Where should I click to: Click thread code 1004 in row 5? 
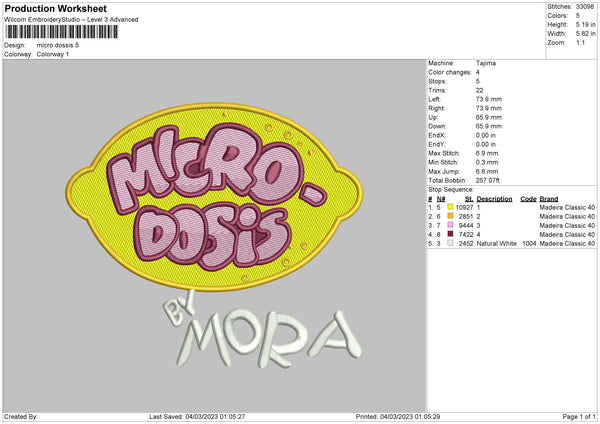coord(529,244)
